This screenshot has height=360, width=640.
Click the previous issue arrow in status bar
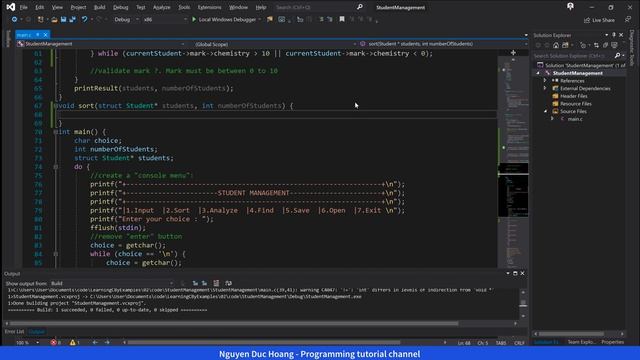tap(95, 342)
